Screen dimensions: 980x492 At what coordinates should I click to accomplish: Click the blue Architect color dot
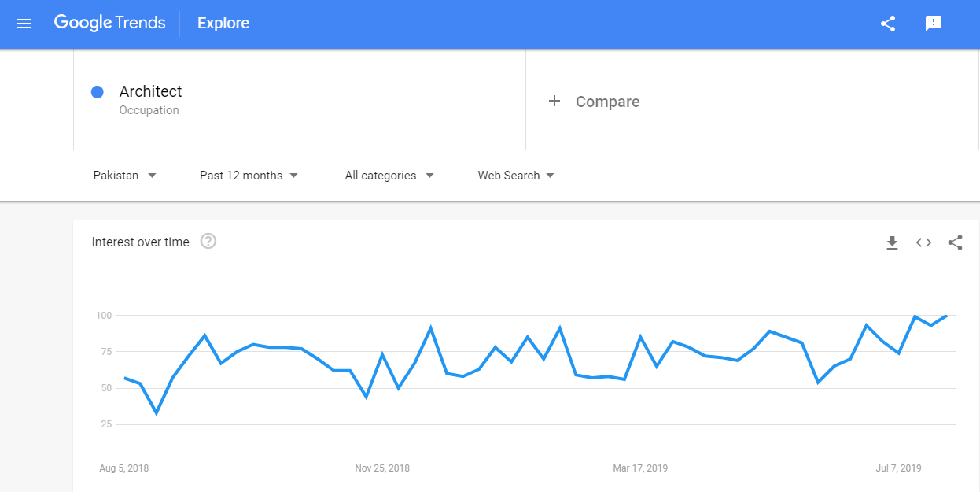point(98,92)
